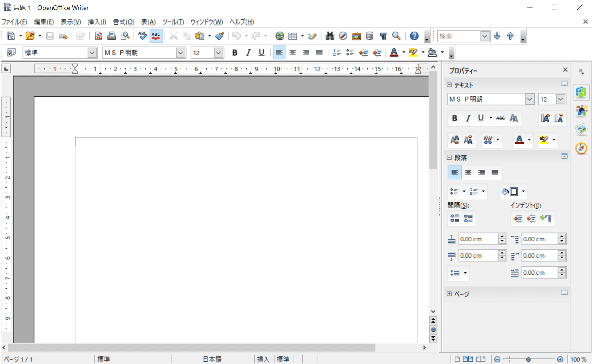Toggle Italic in formatting toolbar

248,53
